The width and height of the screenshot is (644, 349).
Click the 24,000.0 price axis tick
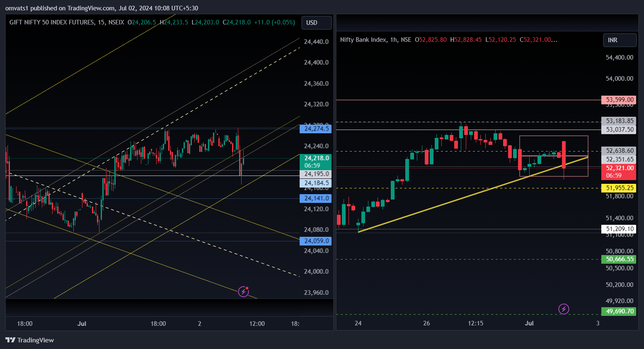coord(316,272)
